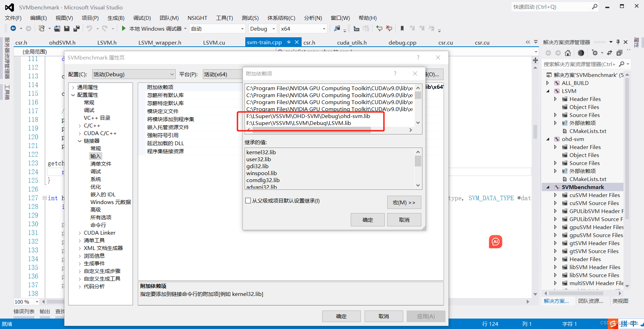Screen dimensions: 644x329
Task: Click the Solution Explorer search field
Action: point(580,64)
